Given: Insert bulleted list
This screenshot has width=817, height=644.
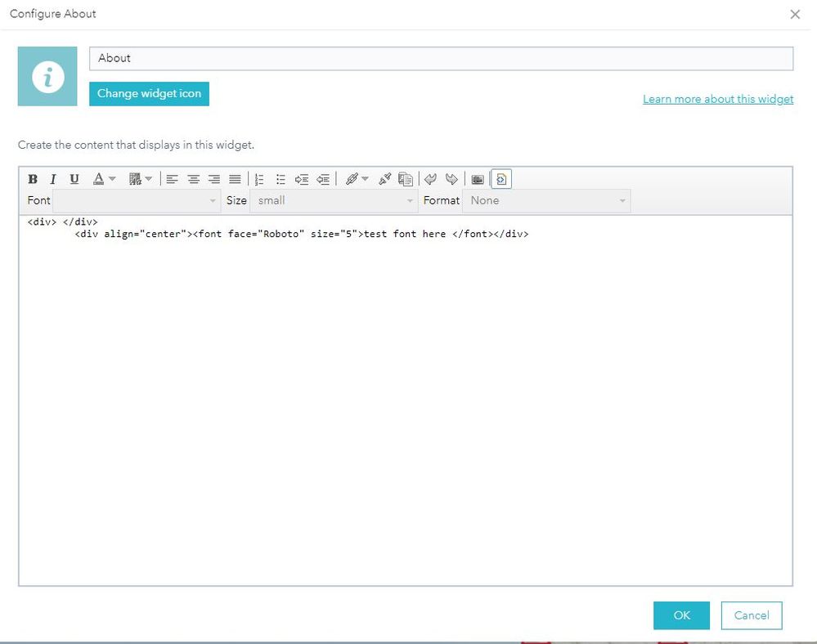Looking at the screenshot, I should click(281, 179).
